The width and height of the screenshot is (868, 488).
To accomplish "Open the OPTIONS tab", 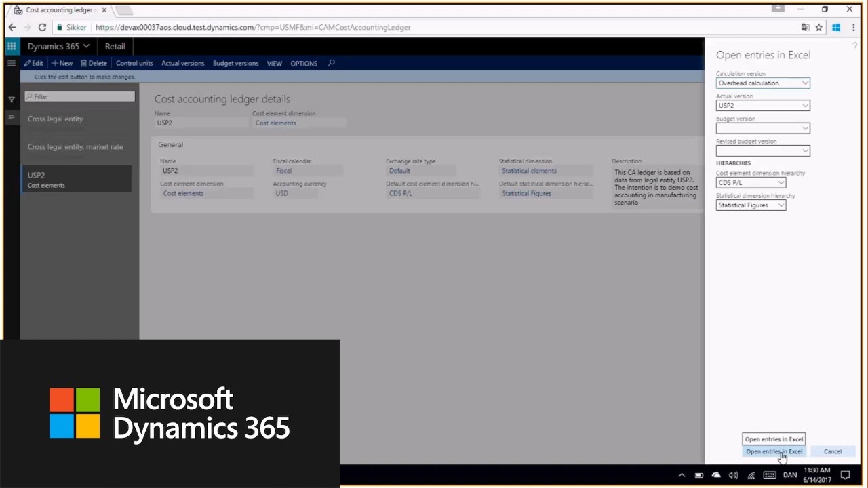I will 304,63.
